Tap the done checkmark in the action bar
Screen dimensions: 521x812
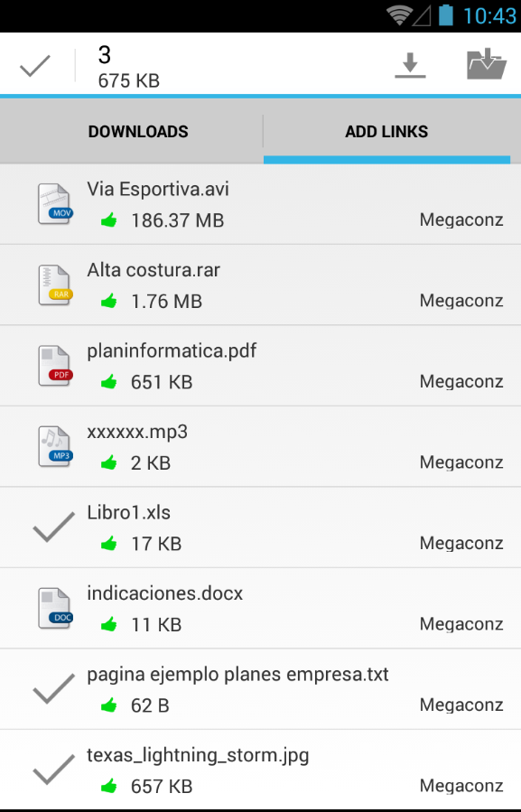pos(34,66)
